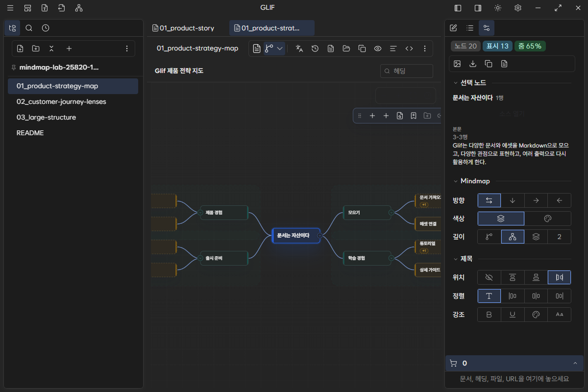Screen dimensions: 588x392
Task: Collapse the 제품 경험 node
Action: [200, 213]
